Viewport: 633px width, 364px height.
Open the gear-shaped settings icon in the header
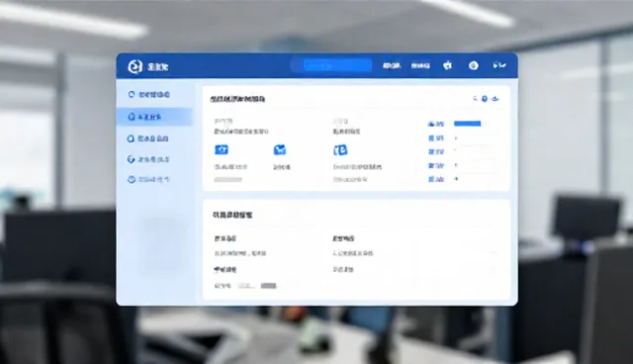pos(447,65)
